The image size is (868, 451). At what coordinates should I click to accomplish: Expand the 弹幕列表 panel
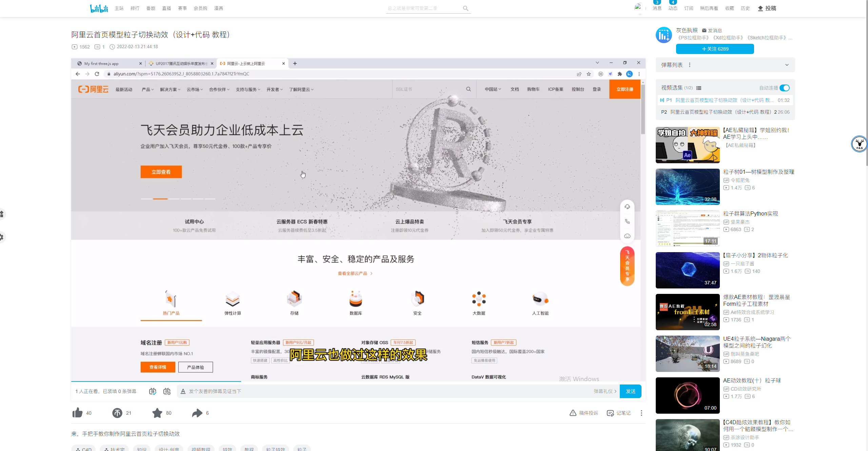point(787,65)
